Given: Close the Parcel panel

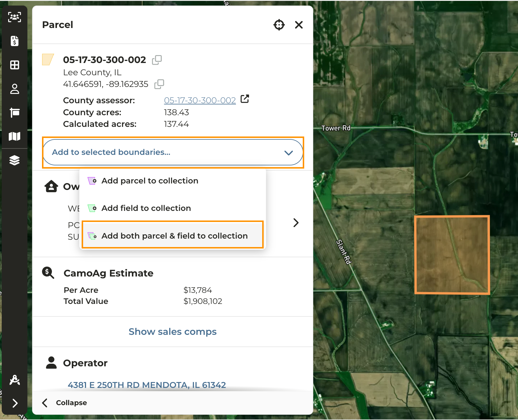Looking at the screenshot, I should 299,25.
